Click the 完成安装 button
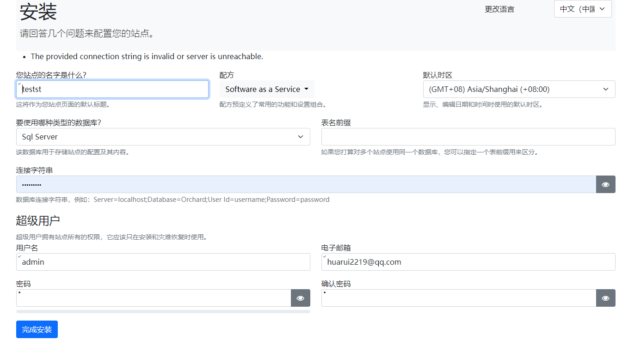 tap(37, 329)
